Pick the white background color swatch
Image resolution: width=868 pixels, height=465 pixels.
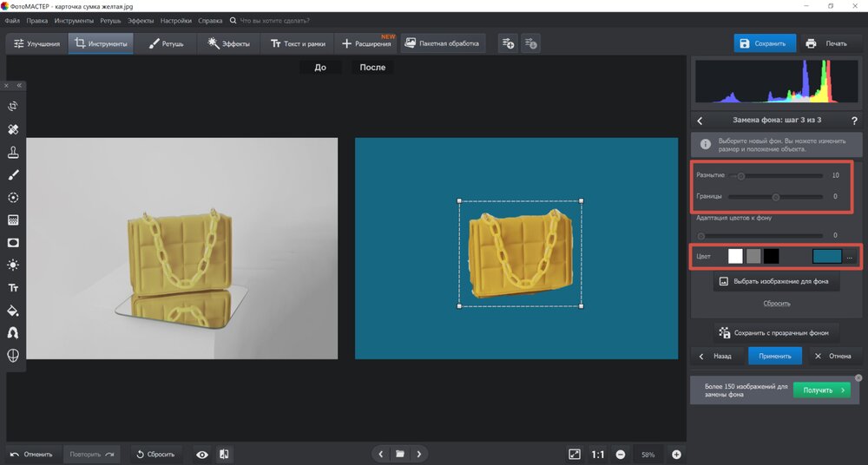[x=735, y=257]
